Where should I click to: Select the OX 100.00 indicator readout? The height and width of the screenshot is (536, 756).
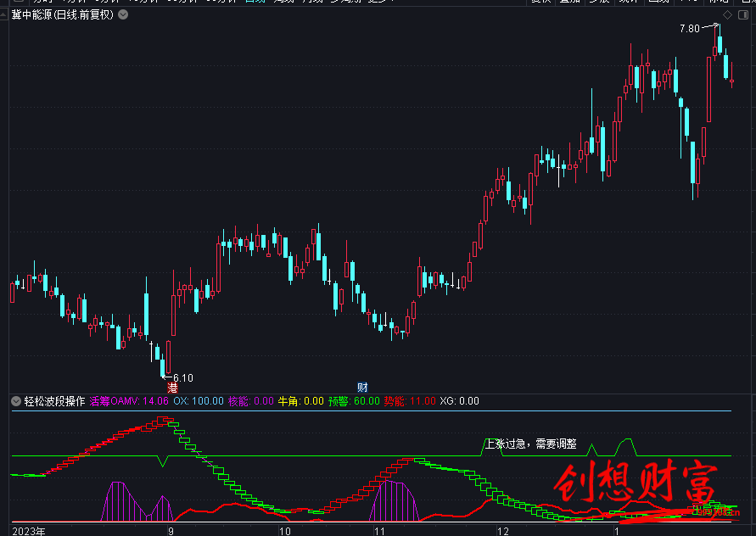(x=199, y=401)
